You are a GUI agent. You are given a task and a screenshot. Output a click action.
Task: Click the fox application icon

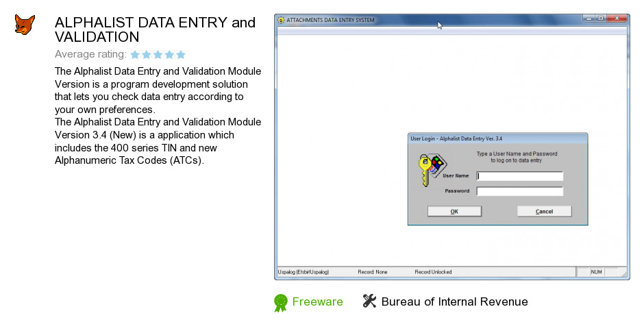[x=25, y=24]
